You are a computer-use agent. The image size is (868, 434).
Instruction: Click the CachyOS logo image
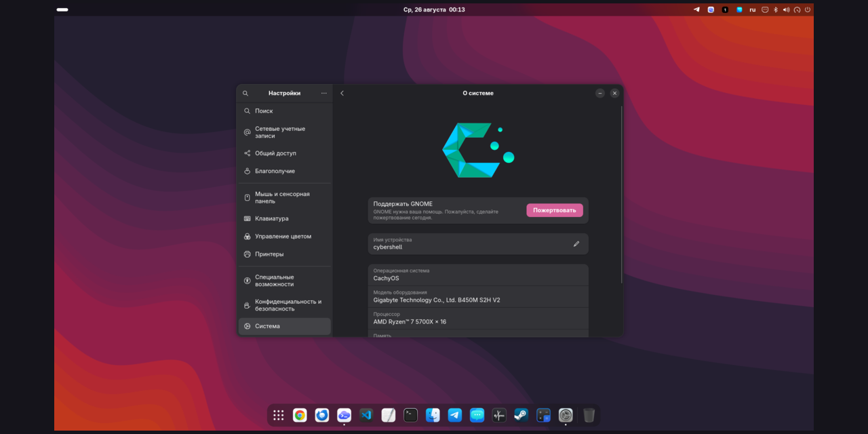click(x=478, y=151)
